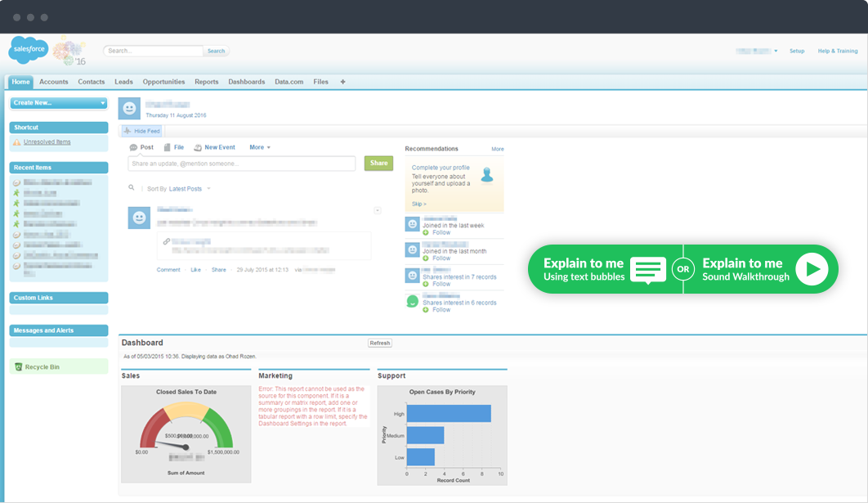
Task: Open the Unresolved Items link
Action: click(x=47, y=142)
